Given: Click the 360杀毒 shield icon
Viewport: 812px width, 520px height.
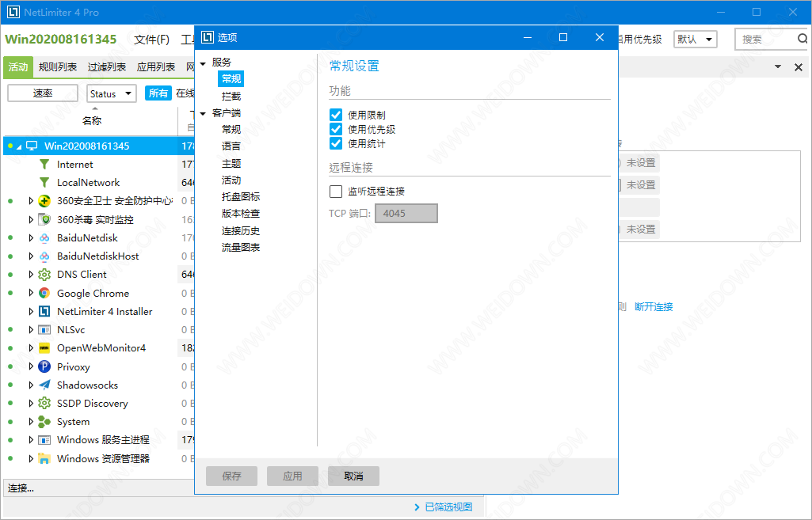Looking at the screenshot, I should tap(44, 219).
